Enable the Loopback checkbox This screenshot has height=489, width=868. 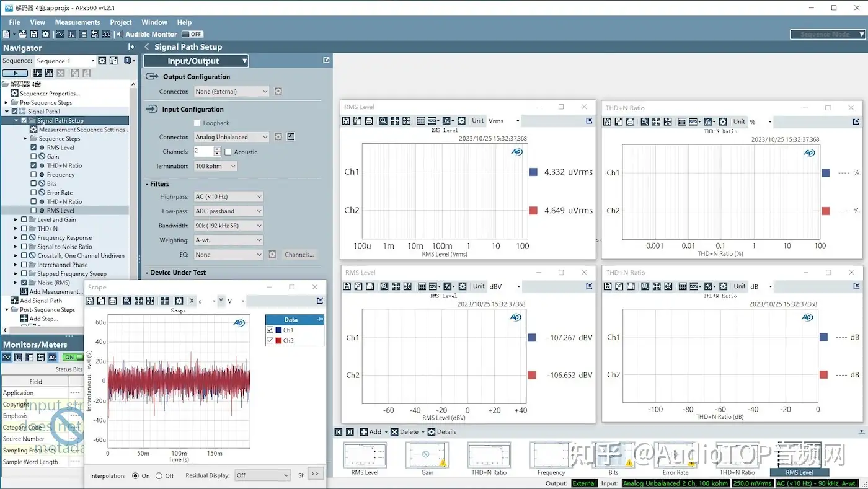[x=197, y=123]
